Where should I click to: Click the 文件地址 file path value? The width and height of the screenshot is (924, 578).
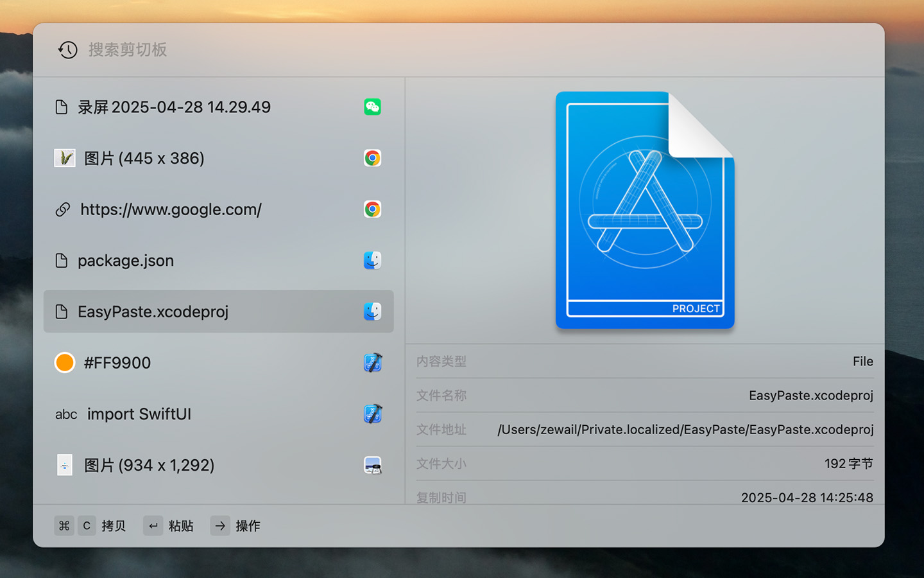click(685, 430)
